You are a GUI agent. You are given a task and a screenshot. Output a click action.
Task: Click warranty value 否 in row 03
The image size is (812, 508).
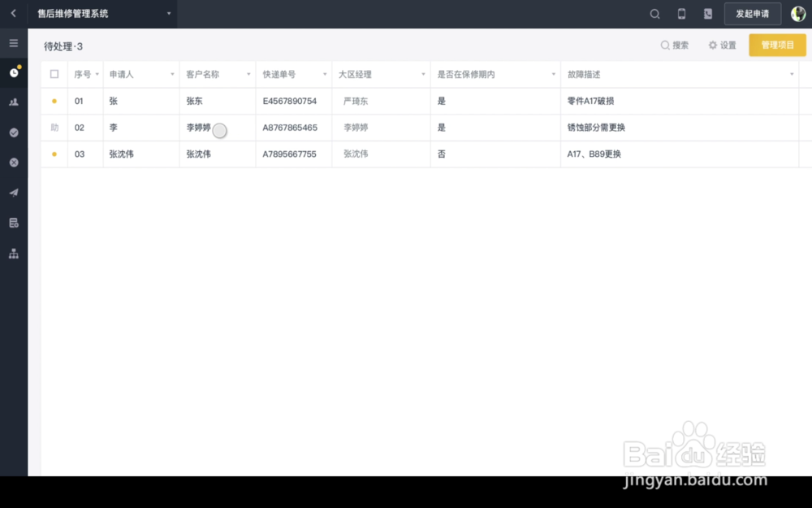click(441, 154)
